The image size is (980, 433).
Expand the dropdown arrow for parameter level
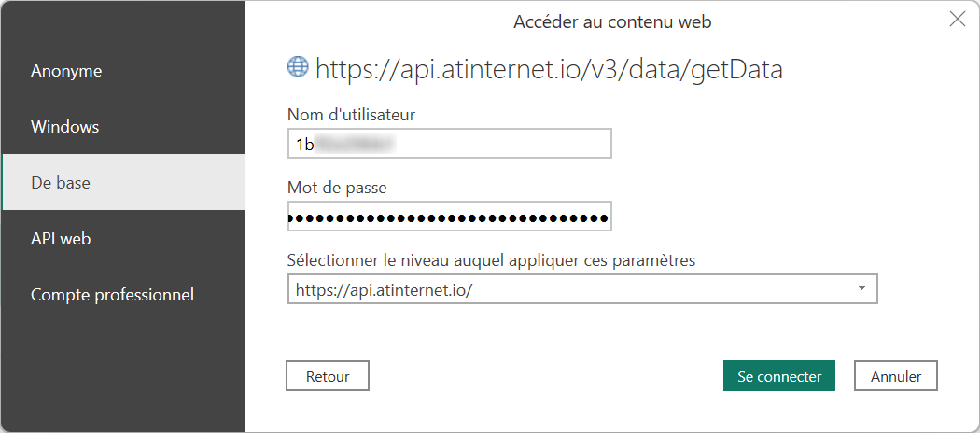pyautogui.click(x=861, y=288)
